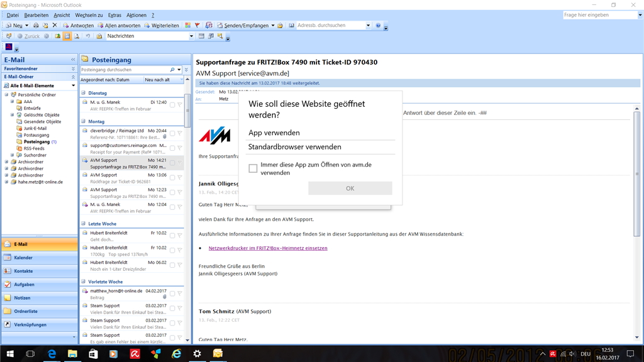Click the blue help question mark icon
This screenshot has height=362, width=644.
click(x=378, y=25)
